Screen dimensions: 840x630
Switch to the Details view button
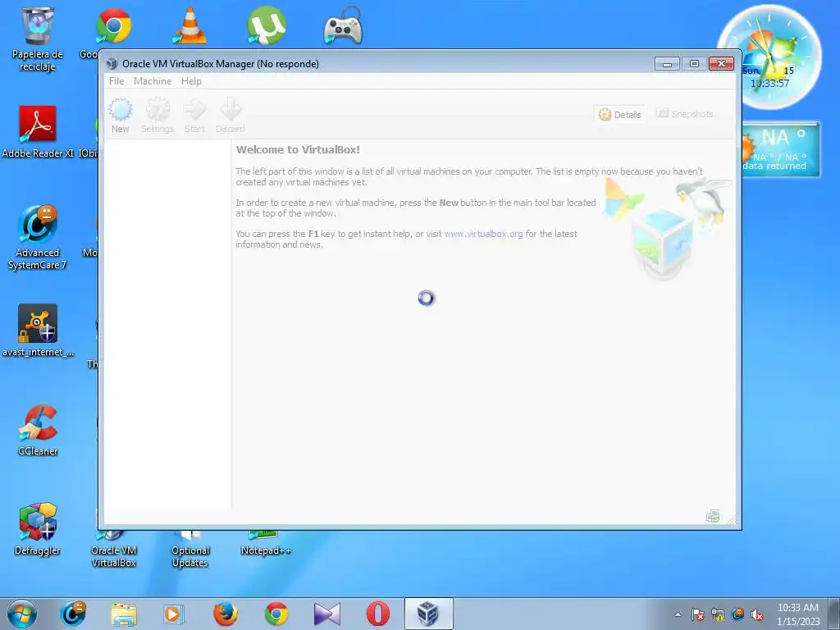coord(620,114)
